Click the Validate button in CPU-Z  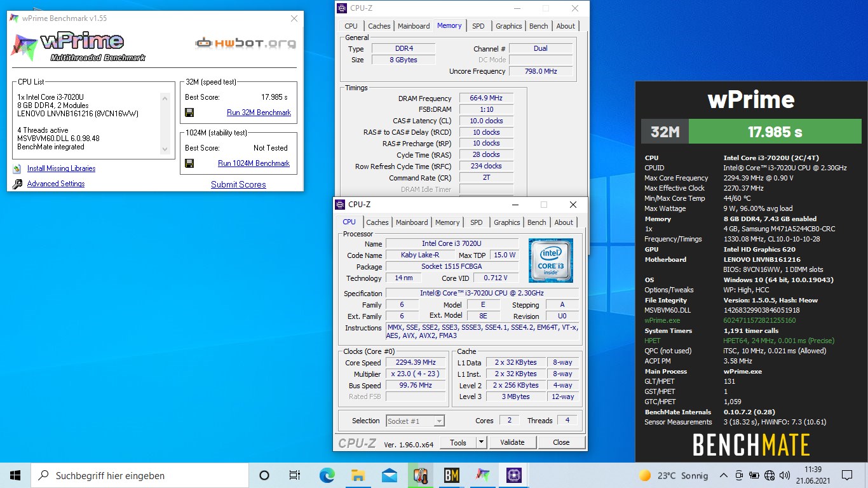point(512,442)
